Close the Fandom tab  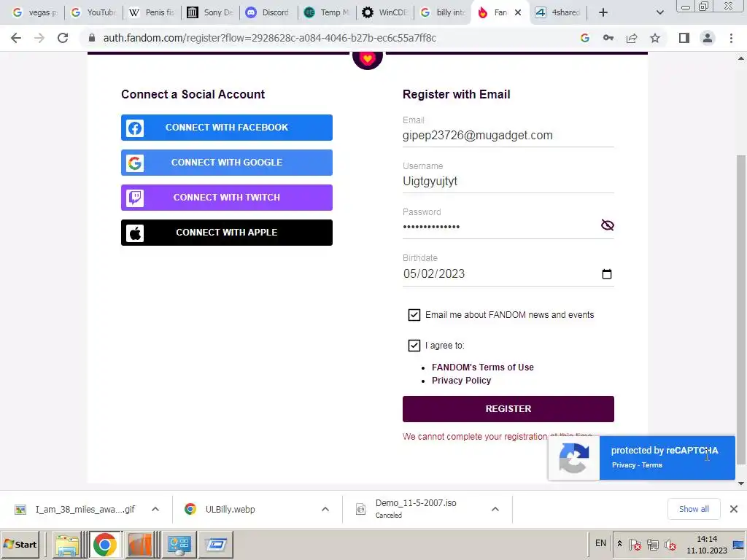518,12
